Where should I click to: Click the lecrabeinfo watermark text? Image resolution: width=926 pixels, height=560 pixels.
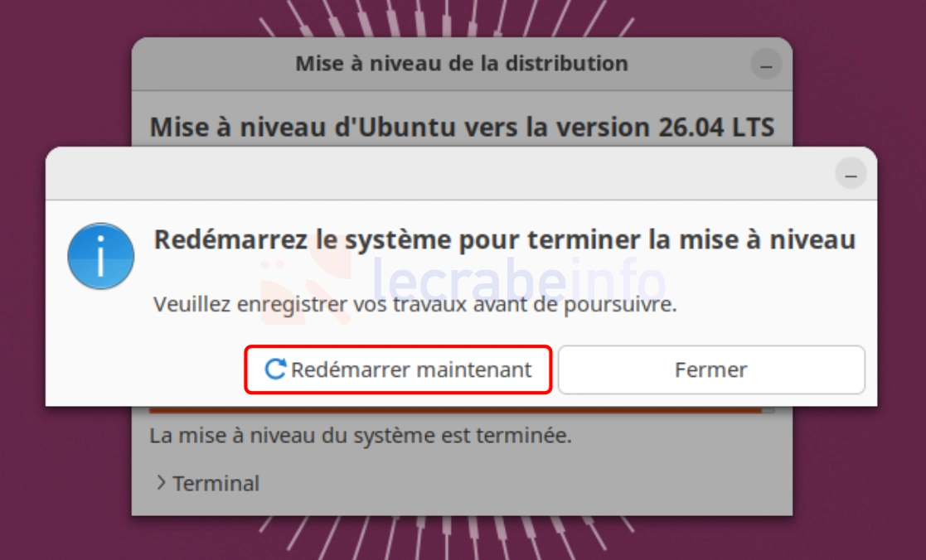point(518,280)
